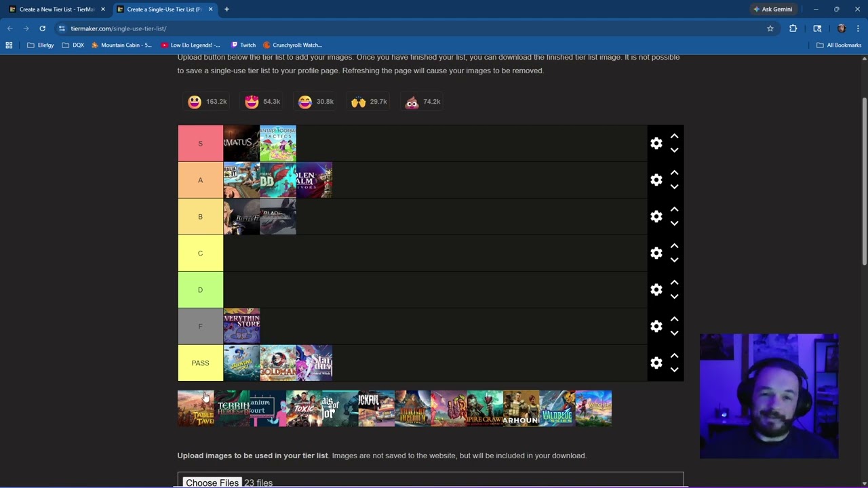Open settings gear for C tier row

(656, 253)
